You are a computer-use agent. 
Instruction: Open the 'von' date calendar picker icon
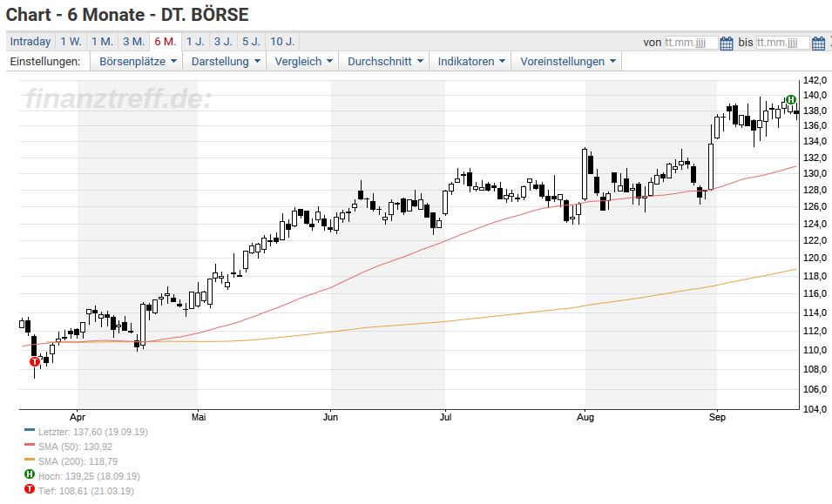tap(727, 43)
